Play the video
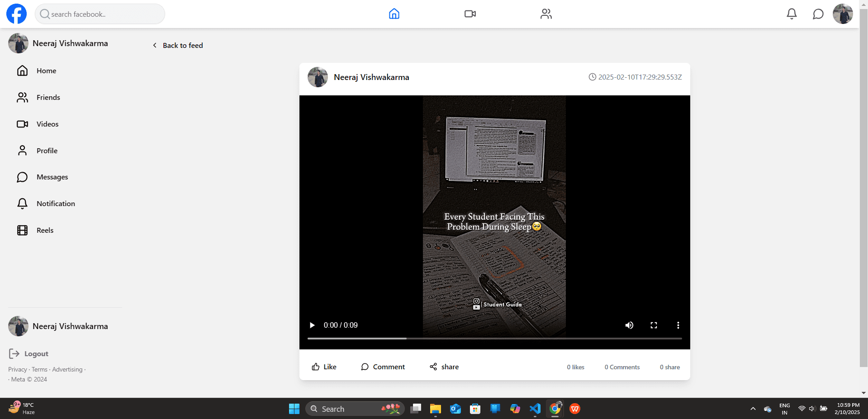868x419 pixels. [312, 325]
